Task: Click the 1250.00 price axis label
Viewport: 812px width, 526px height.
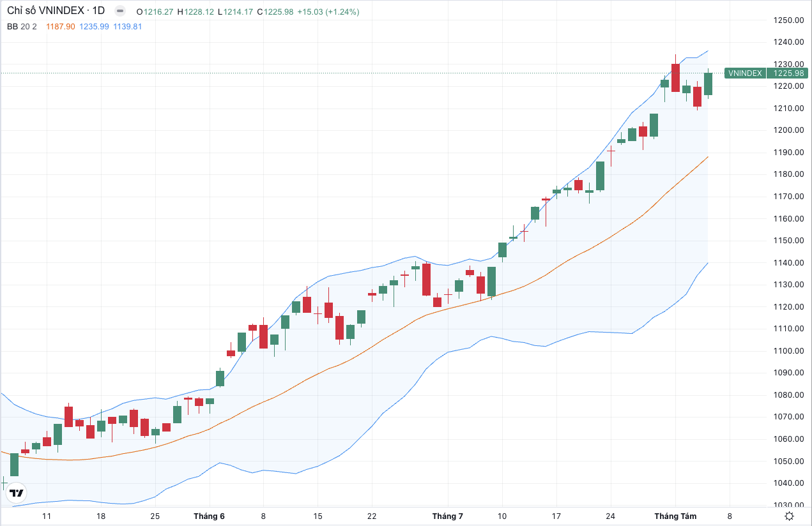Action: tap(788, 20)
